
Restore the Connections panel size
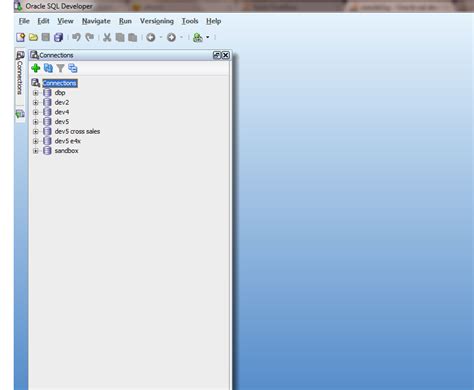[x=217, y=55]
